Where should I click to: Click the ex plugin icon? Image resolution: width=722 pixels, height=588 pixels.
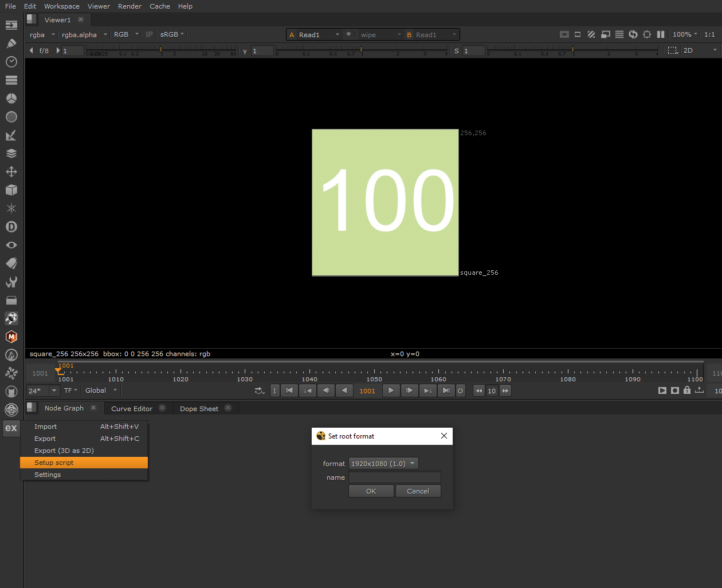pos(11,428)
